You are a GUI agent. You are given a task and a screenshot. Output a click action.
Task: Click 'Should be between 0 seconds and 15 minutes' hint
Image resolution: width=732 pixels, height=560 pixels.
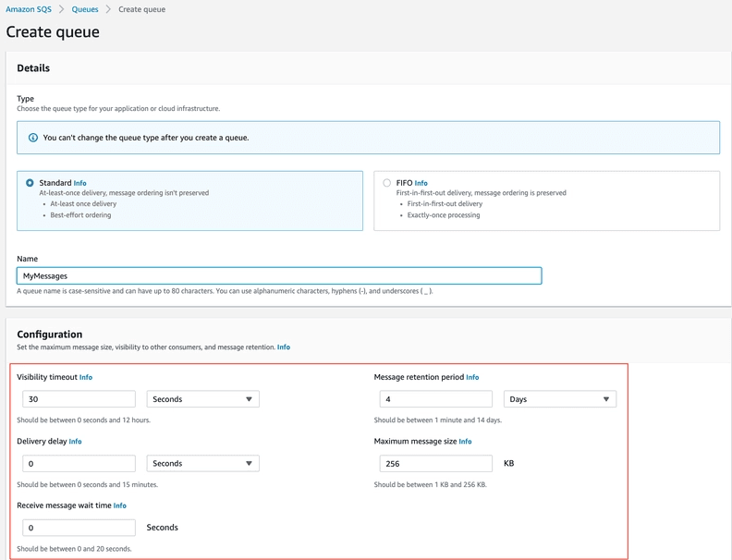pos(87,484)
